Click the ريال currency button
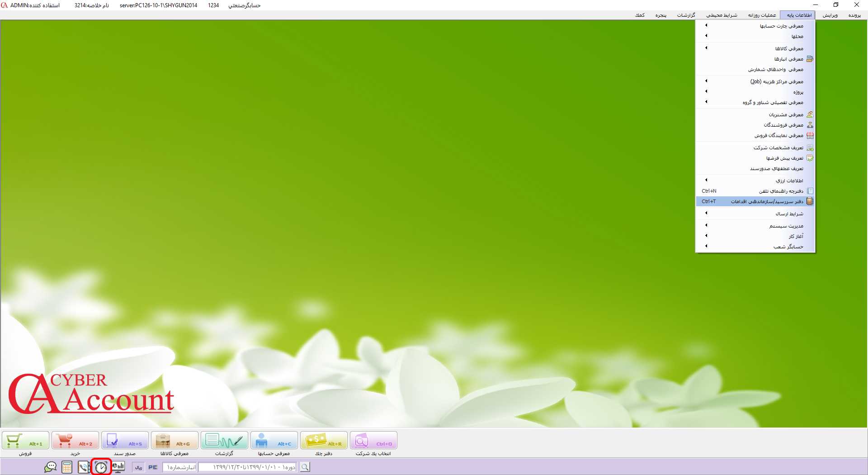Viewport: 868px width, 475px height. point(138,467)
